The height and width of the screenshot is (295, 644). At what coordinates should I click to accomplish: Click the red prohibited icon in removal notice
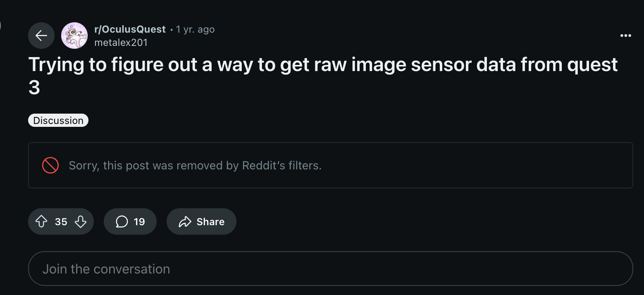tap(50, 165)
